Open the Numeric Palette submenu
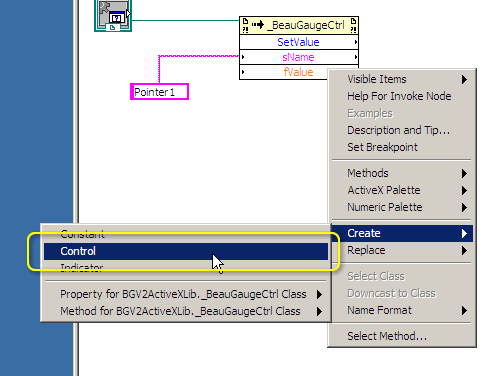 click(x=402, y=207)
